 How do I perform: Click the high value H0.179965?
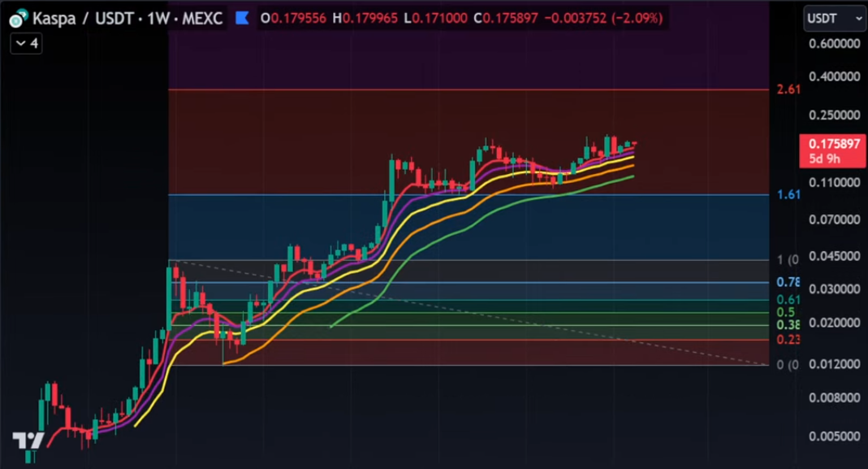[x=365, y=19]
